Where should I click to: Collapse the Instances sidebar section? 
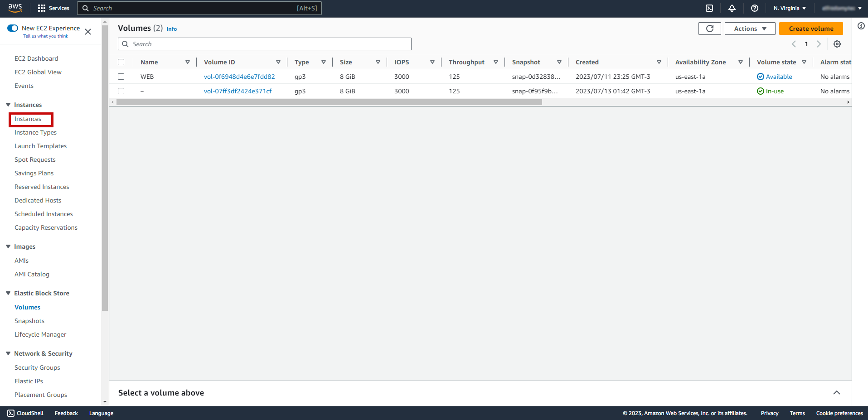(x=8, y=105)
